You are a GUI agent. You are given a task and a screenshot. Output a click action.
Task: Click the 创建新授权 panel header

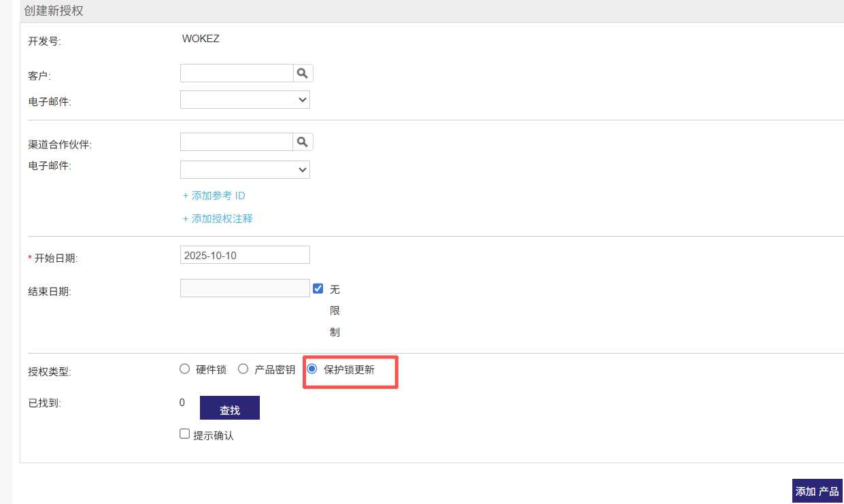(54, 11)
